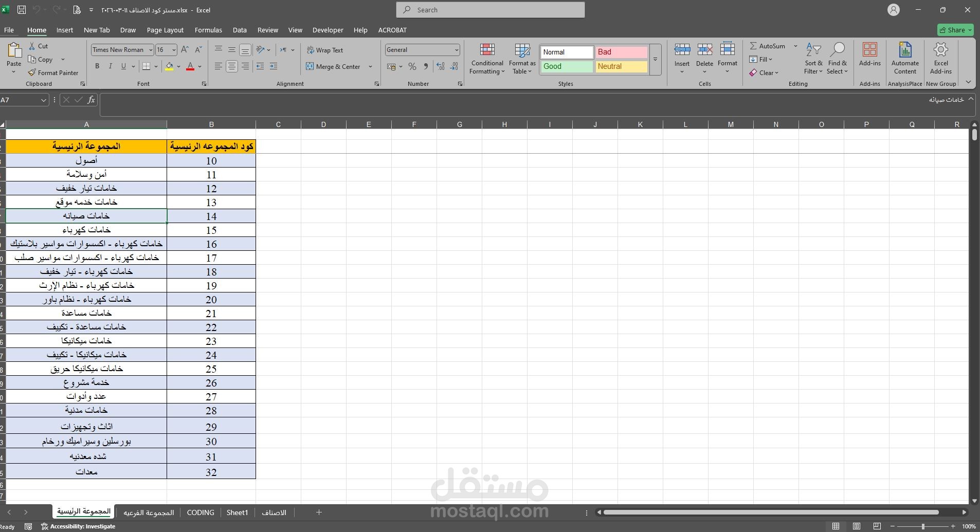This screenshot has height=532, width=980.
Task: Click the macro record status bar icon
Action: tap(28, 526)
